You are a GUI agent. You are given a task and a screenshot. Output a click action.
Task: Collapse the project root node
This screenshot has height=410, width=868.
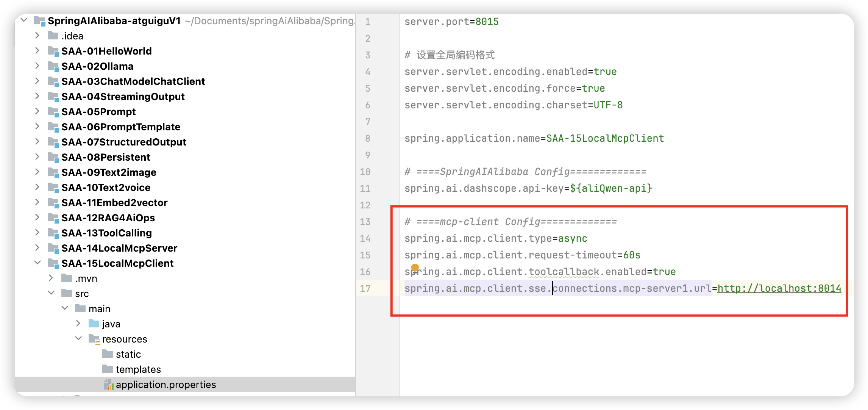tap(24, 20)
